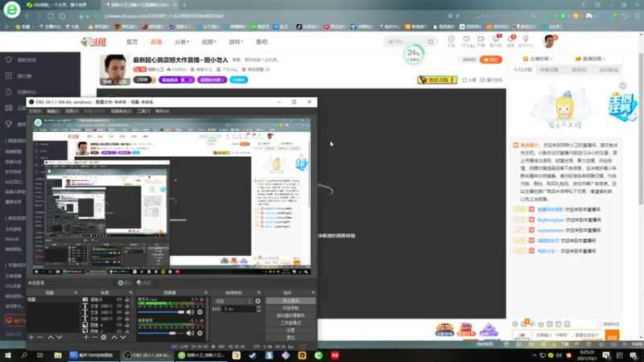Click Douyu logo
The height and width of the screenshot is (362, 644).
93,42
